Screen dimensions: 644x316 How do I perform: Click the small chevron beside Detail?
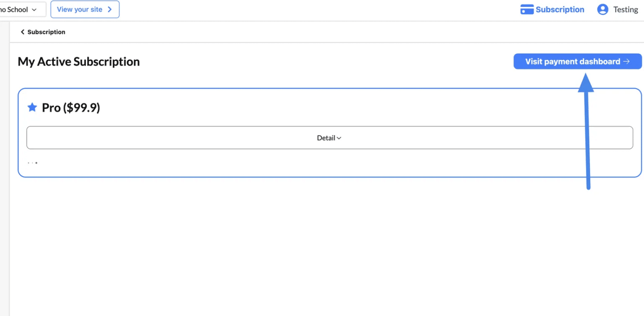point(339,138)
